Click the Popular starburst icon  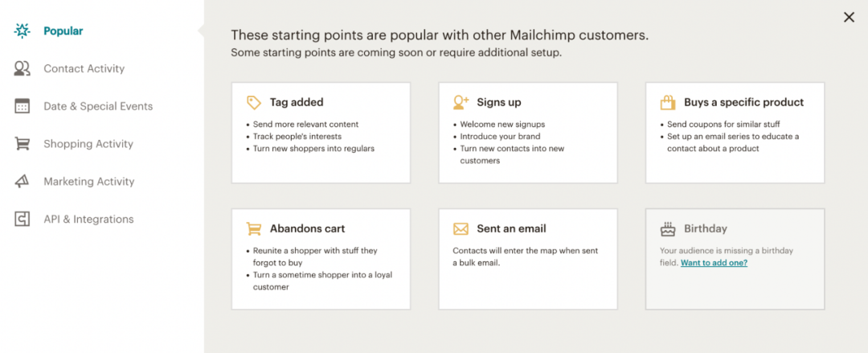coord(23,31)
